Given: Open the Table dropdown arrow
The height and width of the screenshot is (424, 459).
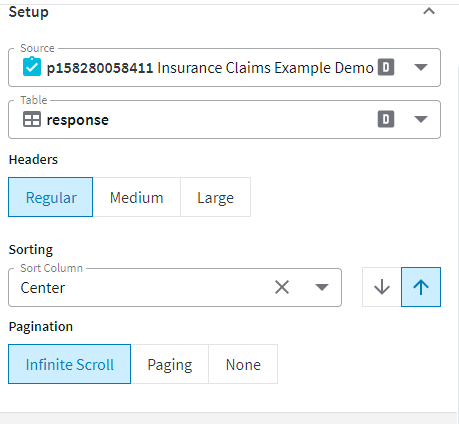Looking at the screenshot, I should (x=421, y=119).
